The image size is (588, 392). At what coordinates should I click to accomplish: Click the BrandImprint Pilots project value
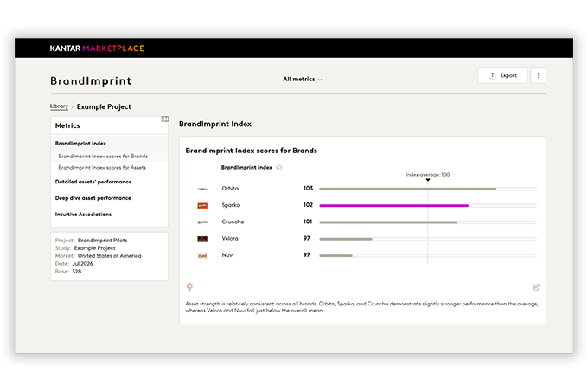102,240
